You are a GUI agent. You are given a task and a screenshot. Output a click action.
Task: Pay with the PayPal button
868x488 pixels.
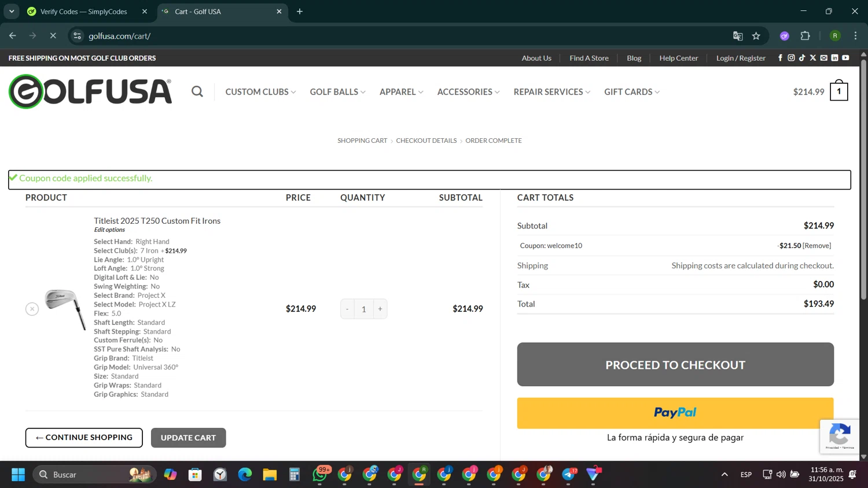point(675,413)
